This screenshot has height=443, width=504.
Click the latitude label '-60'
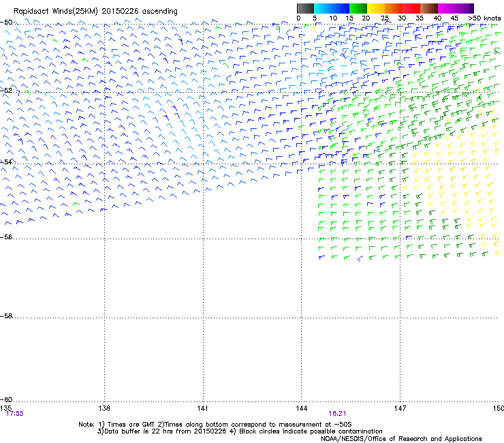pos(6,400)
